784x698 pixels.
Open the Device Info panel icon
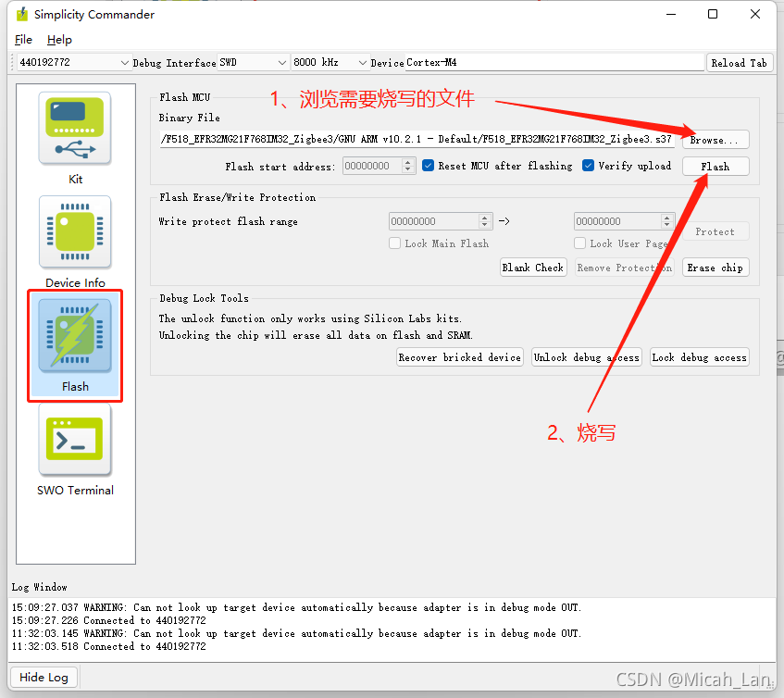[75, 232]
